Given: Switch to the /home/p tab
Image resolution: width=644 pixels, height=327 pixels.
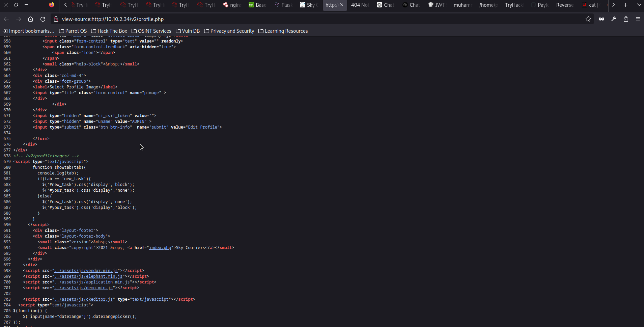Looking at the screenshot, I should coord(489,5).
